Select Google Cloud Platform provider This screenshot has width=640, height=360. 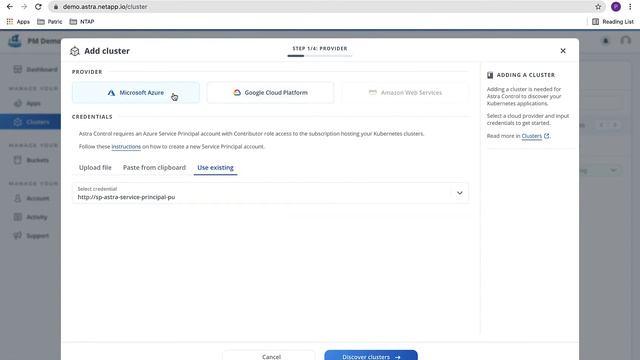coord(270,93)
